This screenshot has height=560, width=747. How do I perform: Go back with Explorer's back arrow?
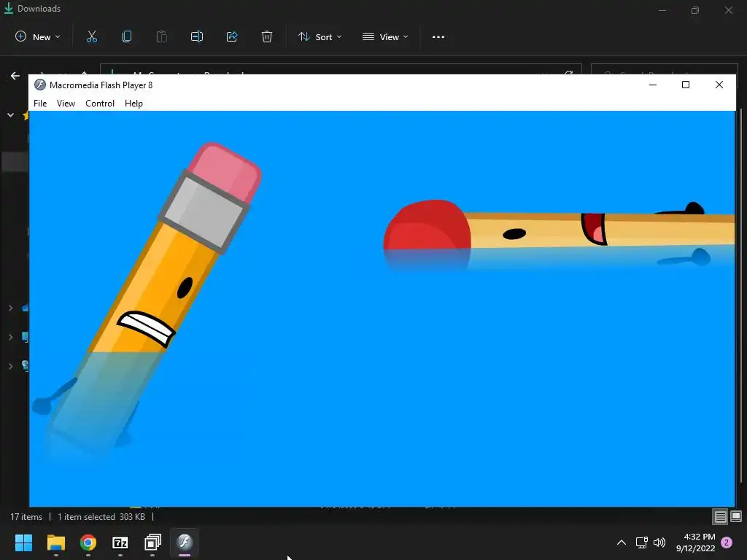pos(15,76)
